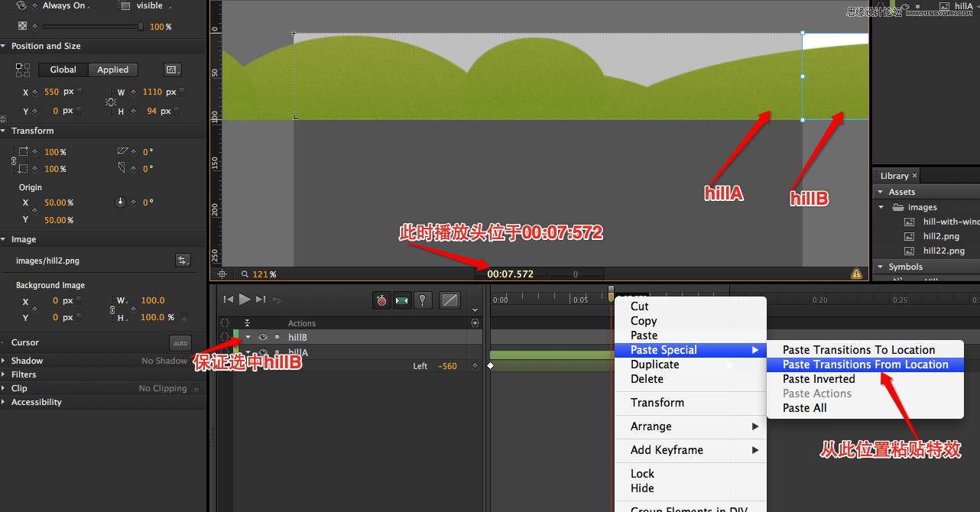980x512 pixels.
Task: Choose Cut from context menu
Action: (x=690, y=306)
